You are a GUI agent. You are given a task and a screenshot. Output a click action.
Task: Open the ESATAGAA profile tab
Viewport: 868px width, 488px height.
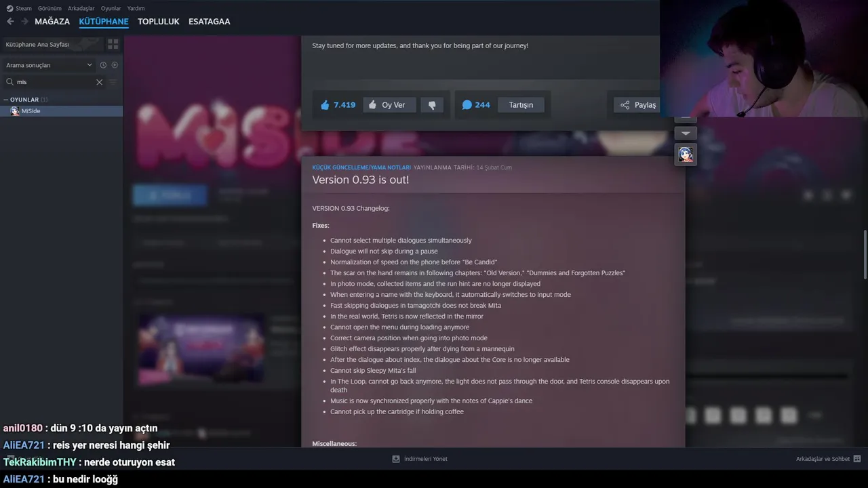click(210, 22)
